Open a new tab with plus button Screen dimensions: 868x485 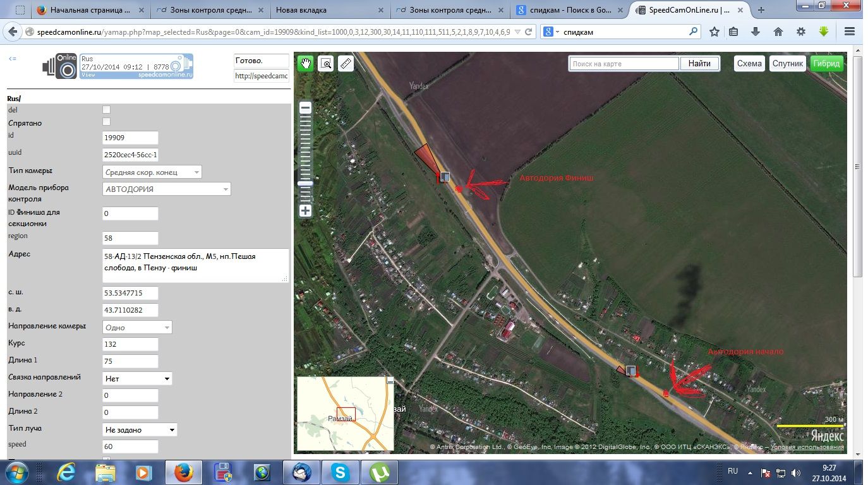pyautogui.click(x=761, y=10)
